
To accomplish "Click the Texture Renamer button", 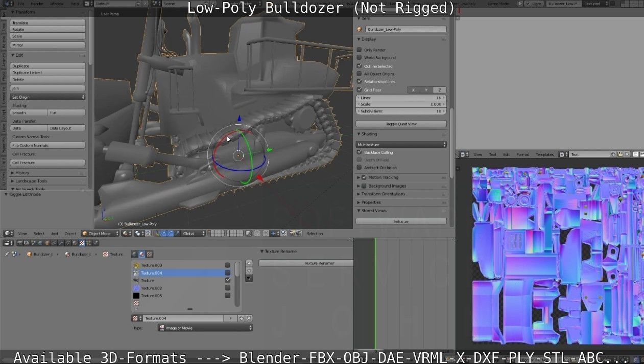I will point(306,263).
